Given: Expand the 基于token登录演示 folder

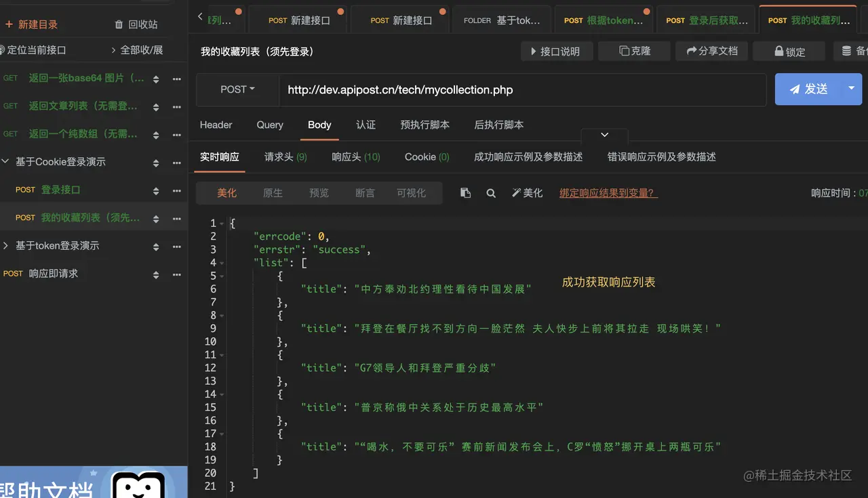Looking at the screenshot, I should (5, 245).
